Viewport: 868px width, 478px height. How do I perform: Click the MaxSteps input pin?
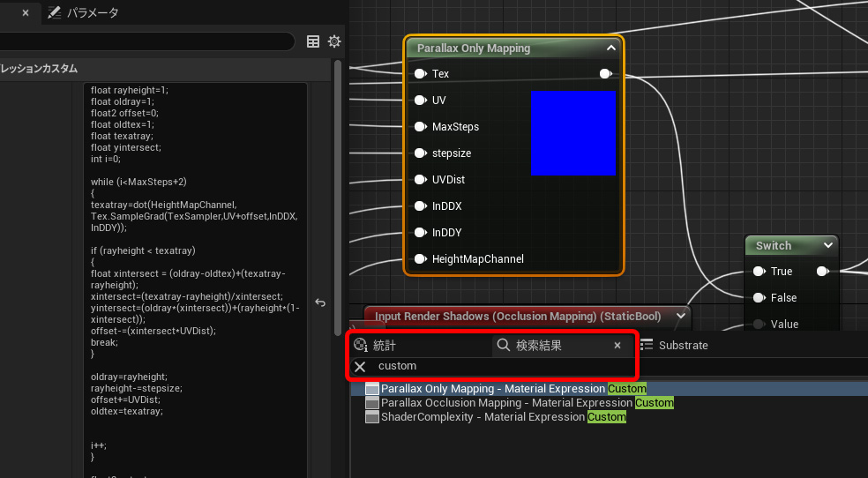click(420, 127)
